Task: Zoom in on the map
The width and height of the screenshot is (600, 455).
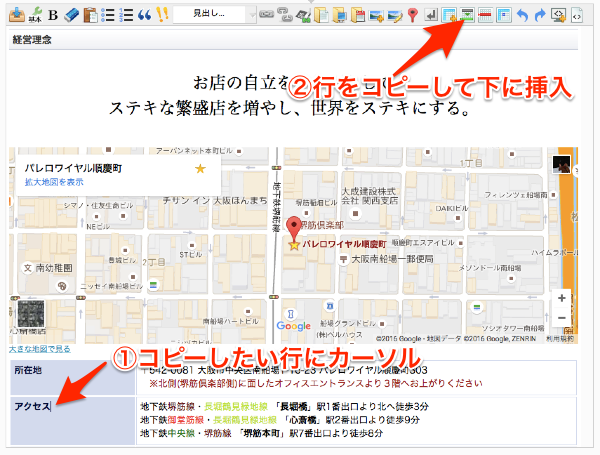Action: point(561,298)
